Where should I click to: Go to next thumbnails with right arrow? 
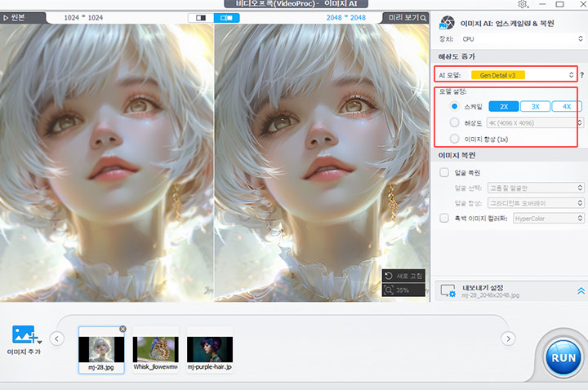point(508,339)
